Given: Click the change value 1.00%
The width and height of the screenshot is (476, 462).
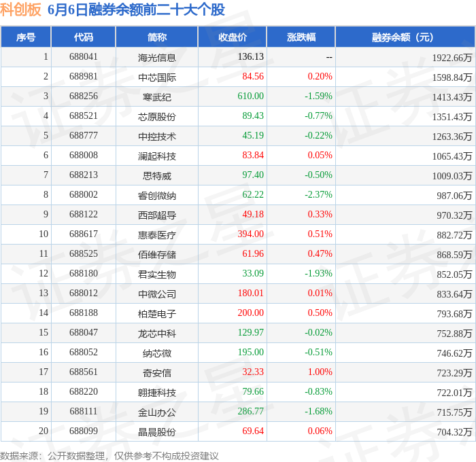Looking at the screenshot, I should (x=320, y=372).
